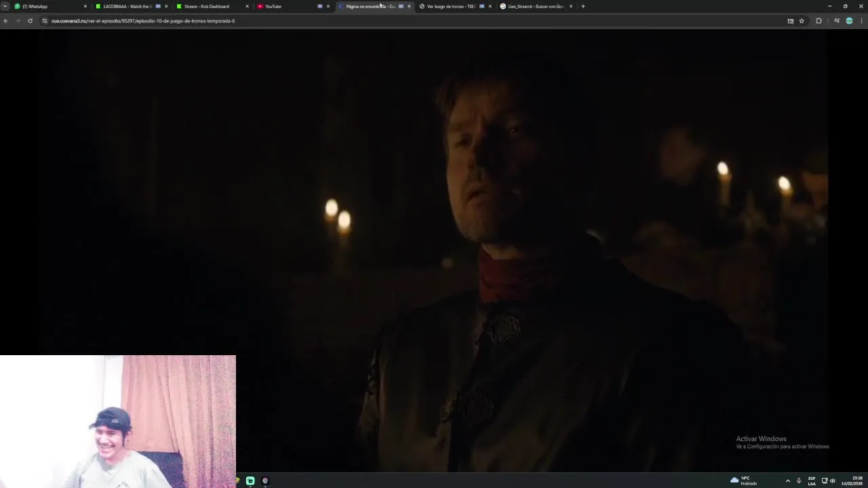Viewport: 868px width, 488px height.
Task: Click the media indicator on Página no encontrada tab
Action: coord(401,6)
